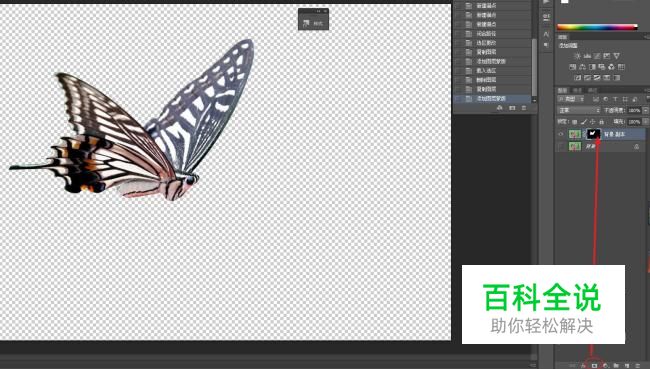Open the 正常 blend mode dropdown
The width and height of the screenshot is (650, 369).
(x=579, y=110)
